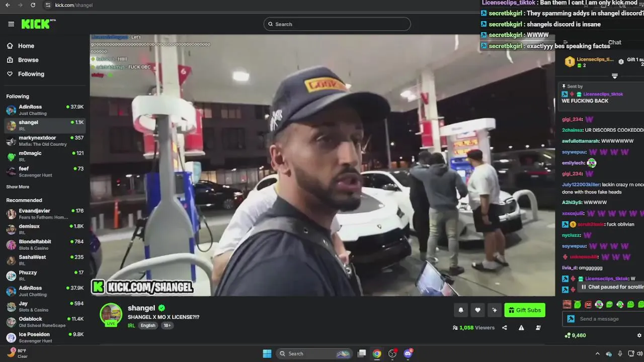Open Jay Slots & Casino channel
The image size is (644, 362).
pos(45,306)
